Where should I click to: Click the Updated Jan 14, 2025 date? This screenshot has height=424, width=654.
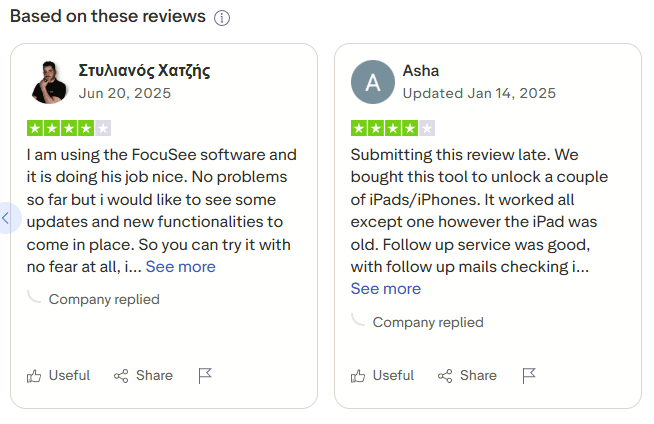(x=479, y=93)
